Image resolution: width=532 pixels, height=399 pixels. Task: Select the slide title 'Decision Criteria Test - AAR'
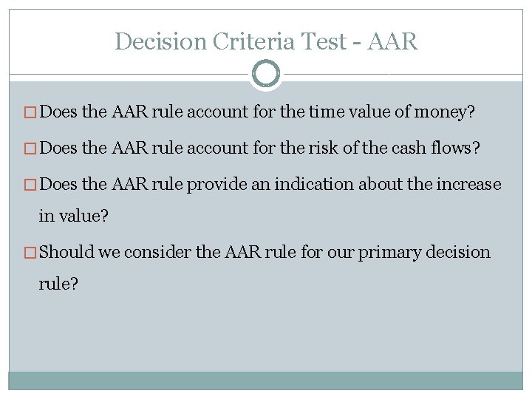(x=266, y=41)
